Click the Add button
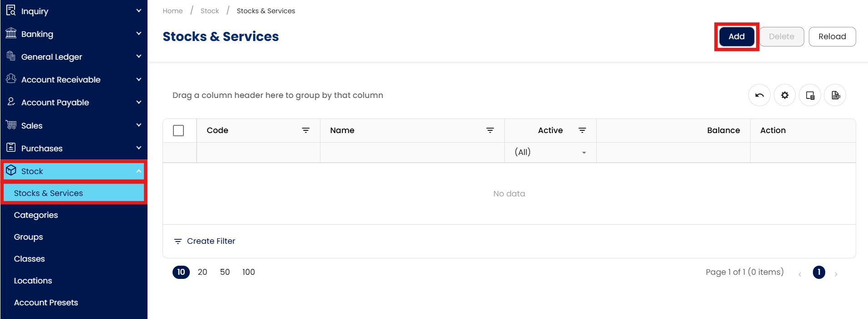Viewport: 868px width, 319px height. coord(736,36)
